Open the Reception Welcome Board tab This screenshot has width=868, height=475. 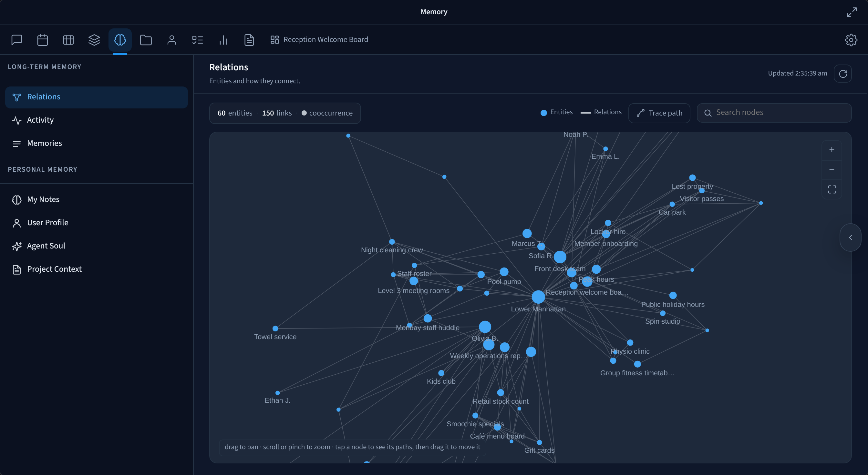point(319,40)
